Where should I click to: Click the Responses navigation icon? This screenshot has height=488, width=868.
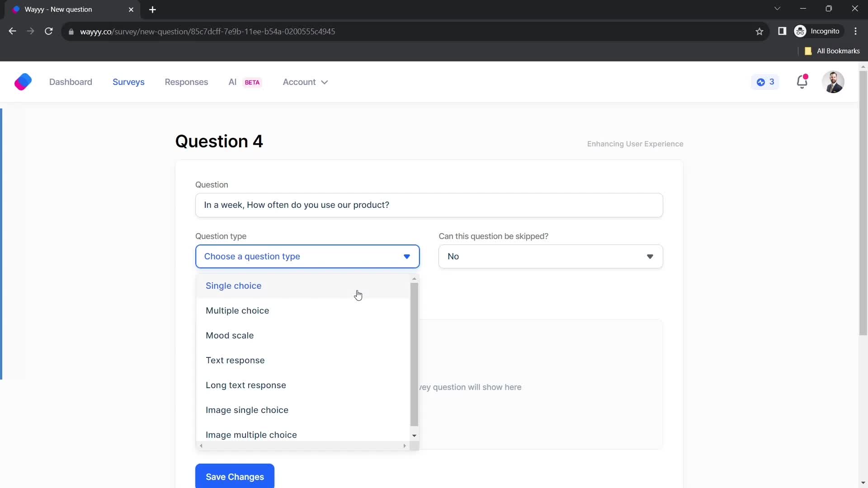187,82
